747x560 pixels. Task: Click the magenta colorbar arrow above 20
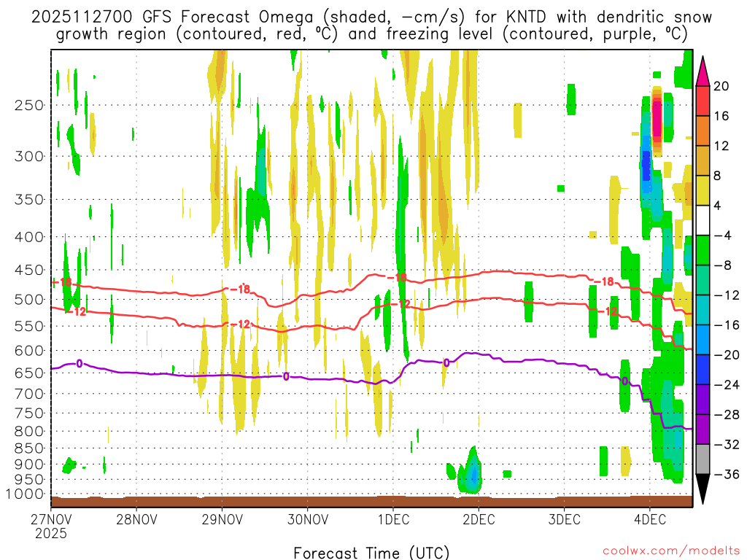pos(703,71)
